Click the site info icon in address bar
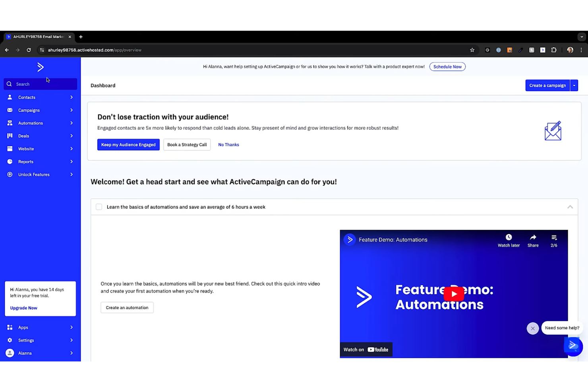The height and width of the screenshot is (392, 588). 42,50
